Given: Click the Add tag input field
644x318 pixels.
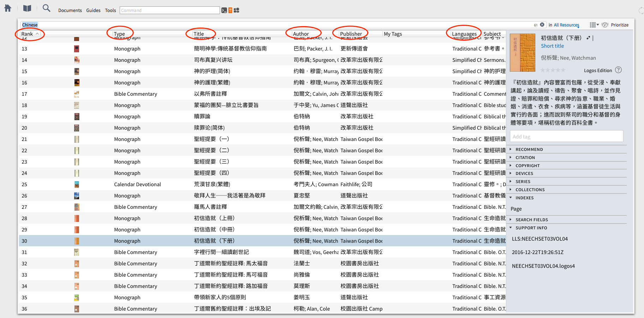Looking at the screenshot, I should click(x=567, y=136).
